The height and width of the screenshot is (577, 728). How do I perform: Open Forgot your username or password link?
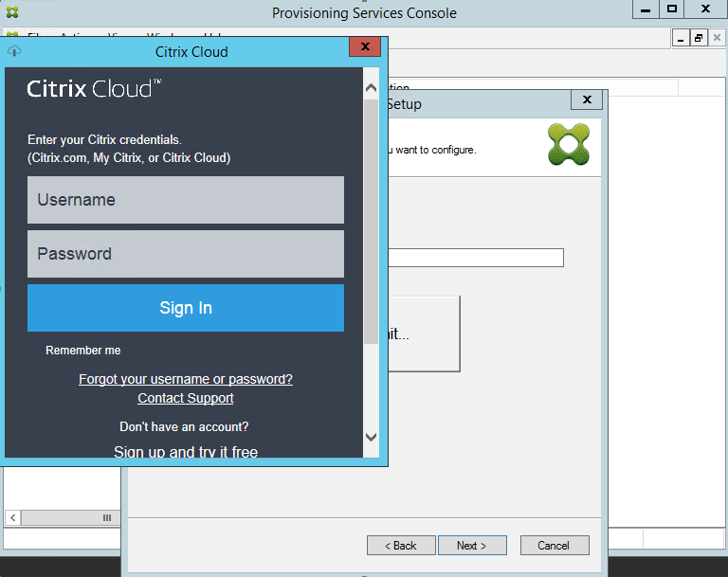click(185, 379)
